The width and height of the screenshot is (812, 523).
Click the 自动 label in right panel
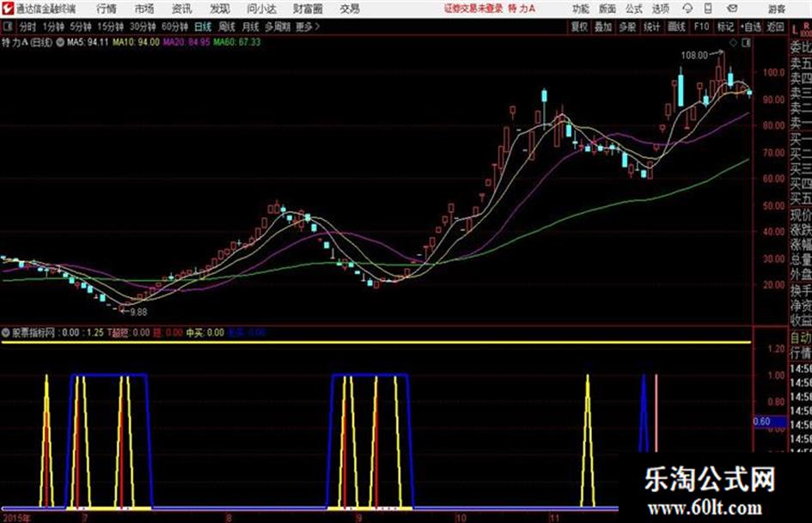point(801,338)
